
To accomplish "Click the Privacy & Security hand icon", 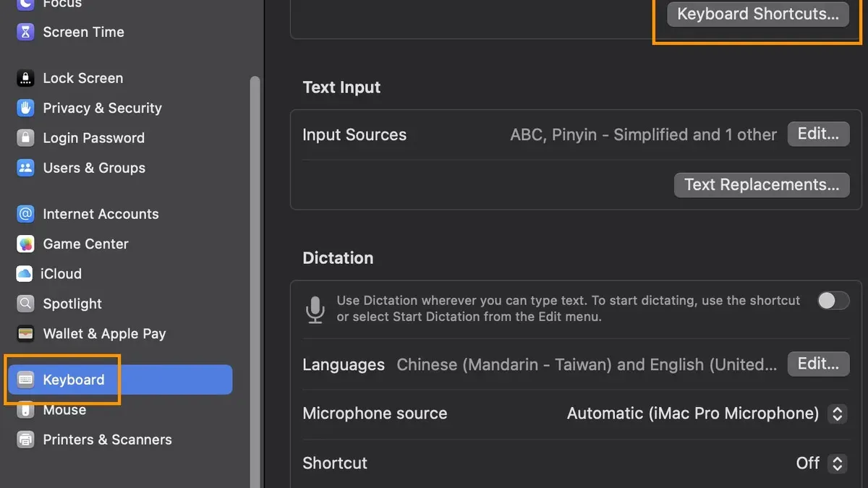I will tap(26, 108).
